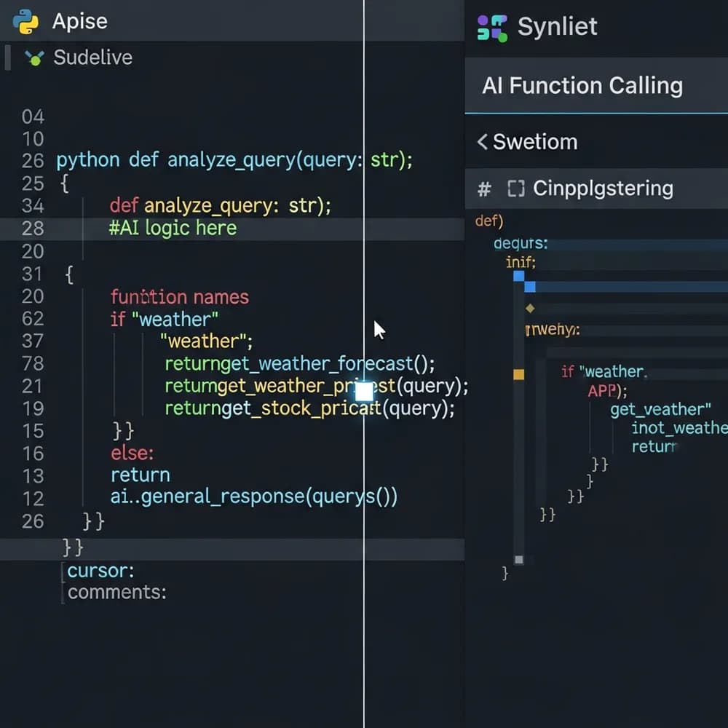Open the Sudelive file tab

[x=93, y=58]
